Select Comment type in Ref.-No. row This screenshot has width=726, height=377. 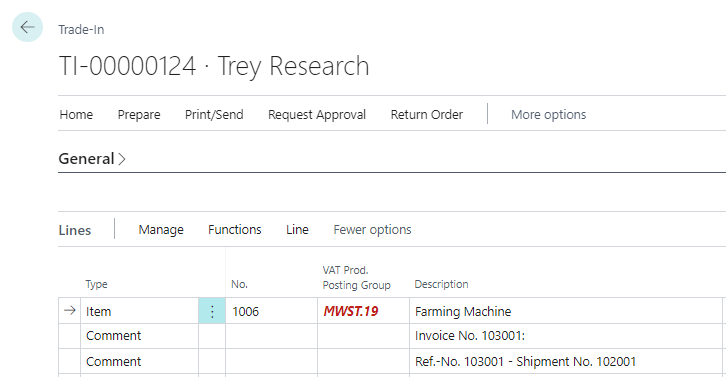pyautogui.click(x=139, y=361)
